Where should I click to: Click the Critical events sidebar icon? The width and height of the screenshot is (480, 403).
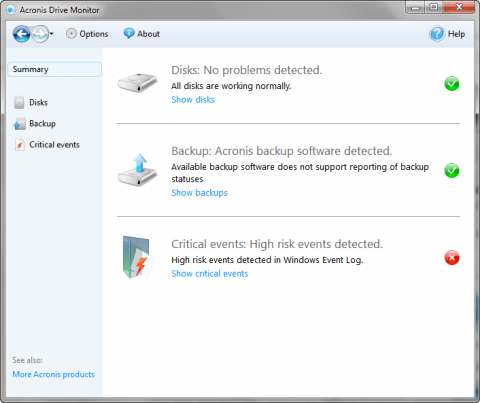click(20, 145)
